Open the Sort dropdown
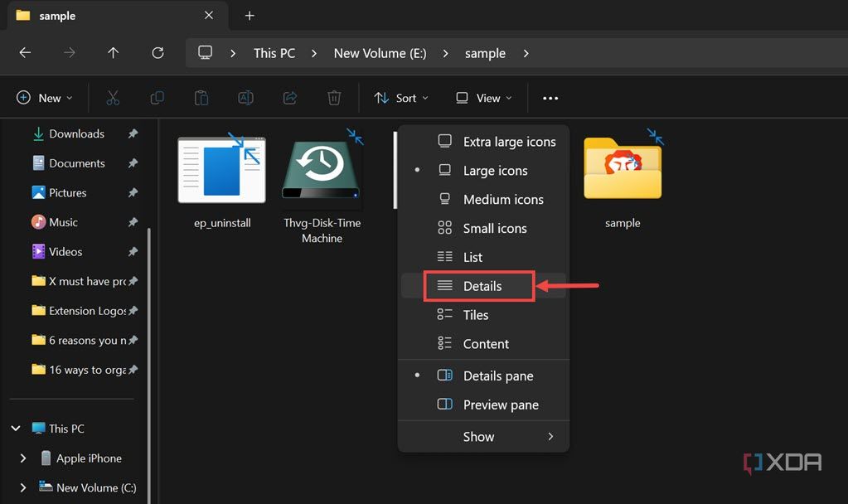Image resolution: width=848 pixels, height=504 pixels. click(x=401, y=98)
